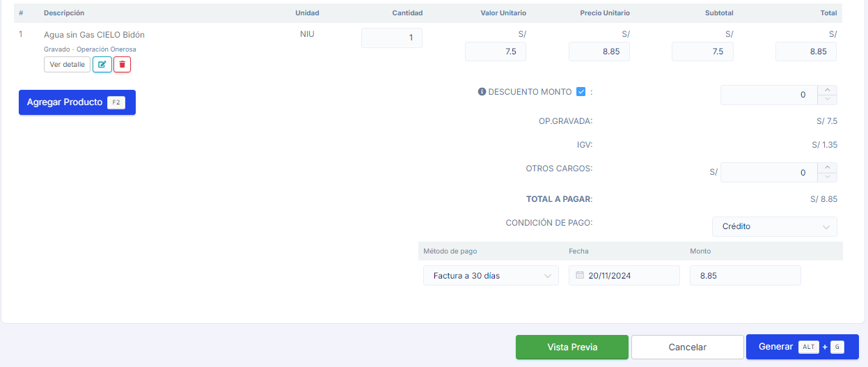Click the Cantidad input field
The image size is (868, 367).
click(392, 38)
